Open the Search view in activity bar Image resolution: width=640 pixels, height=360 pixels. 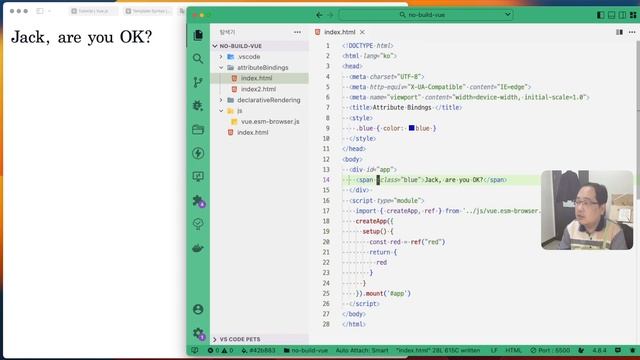198,59
